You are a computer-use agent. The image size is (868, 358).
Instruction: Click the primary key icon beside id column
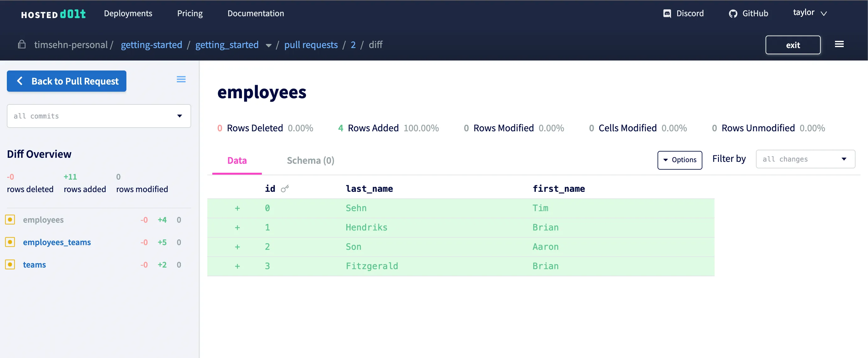point(285,188)
